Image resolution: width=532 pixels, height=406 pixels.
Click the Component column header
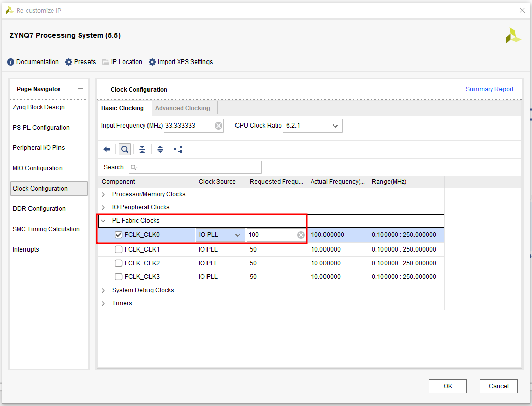(146, 182)
